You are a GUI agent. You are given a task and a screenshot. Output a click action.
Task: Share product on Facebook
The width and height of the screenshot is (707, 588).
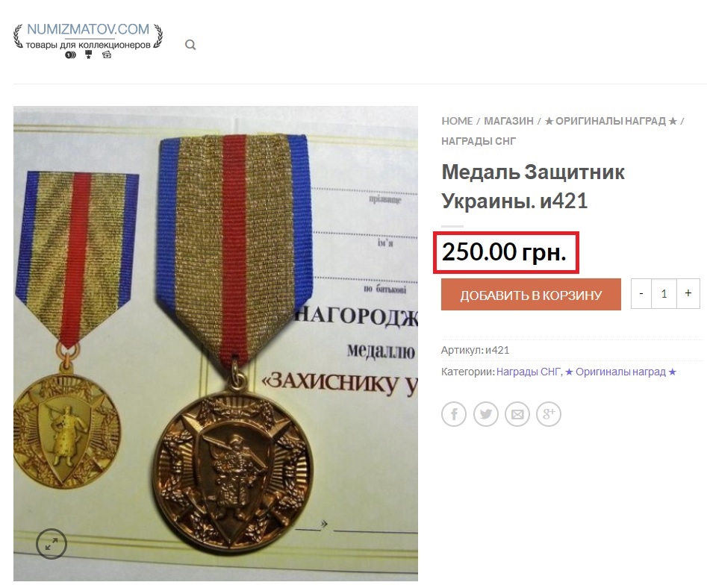click(x=454, y=413)
